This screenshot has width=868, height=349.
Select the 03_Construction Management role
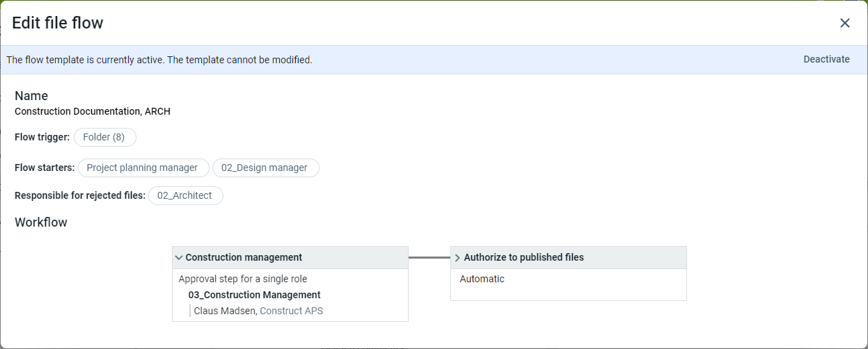point(254,295)
